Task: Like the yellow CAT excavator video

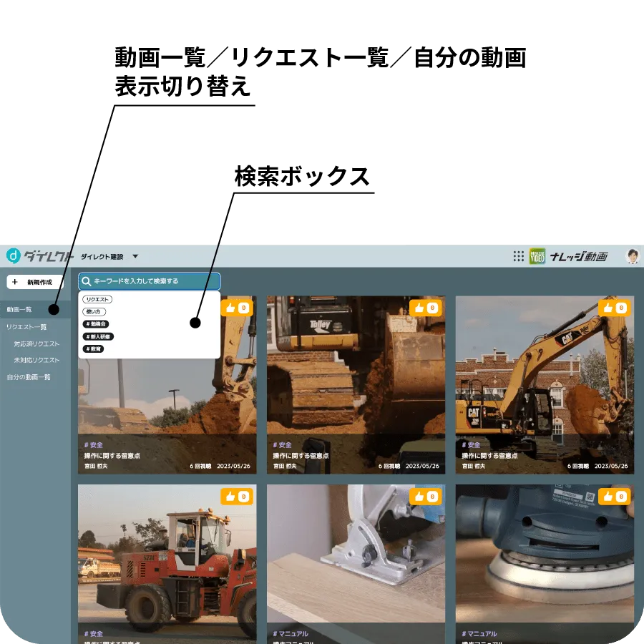Action: pos(614,308)
